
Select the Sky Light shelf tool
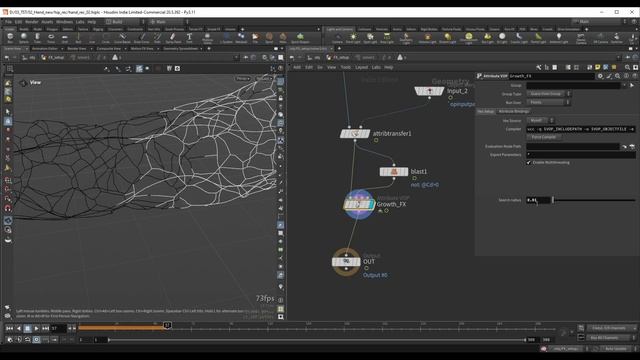tap(487, 38)
